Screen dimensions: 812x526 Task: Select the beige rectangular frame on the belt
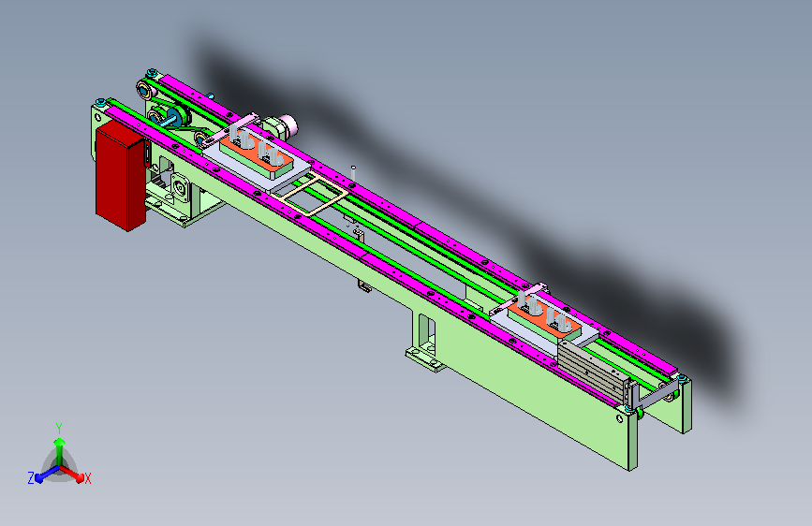pyautogui.click(x=311, y=194)
